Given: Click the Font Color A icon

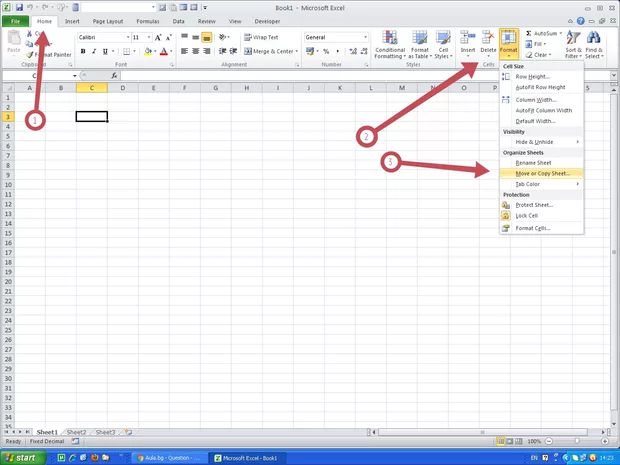Looking at the screenshot, I should pyautogui.click(x=164, y=51).
